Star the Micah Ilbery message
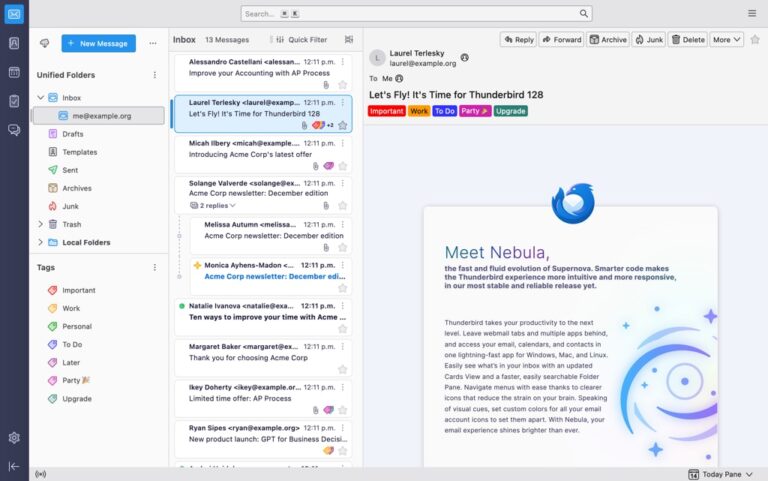The image size is (768, 481). click(x=342, y=166)
